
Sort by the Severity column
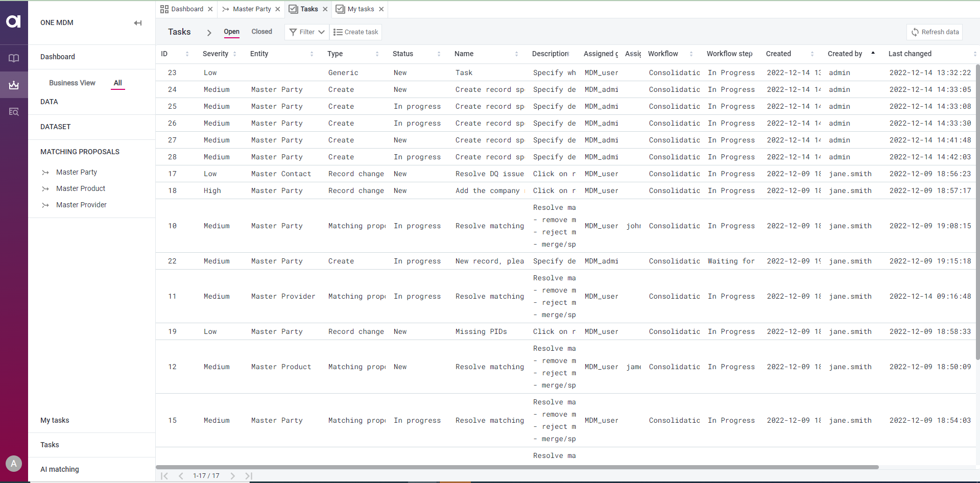(216, 54)
